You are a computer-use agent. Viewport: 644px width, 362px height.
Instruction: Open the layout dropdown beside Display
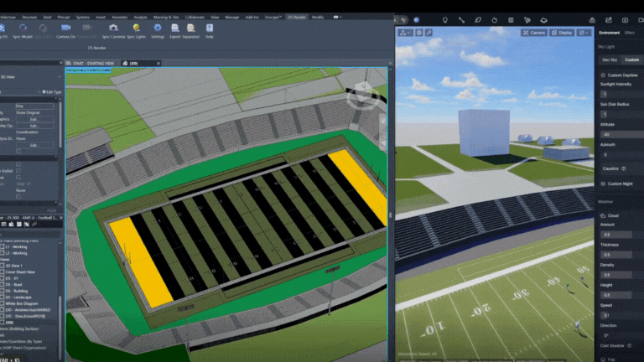tap(584, 33)
